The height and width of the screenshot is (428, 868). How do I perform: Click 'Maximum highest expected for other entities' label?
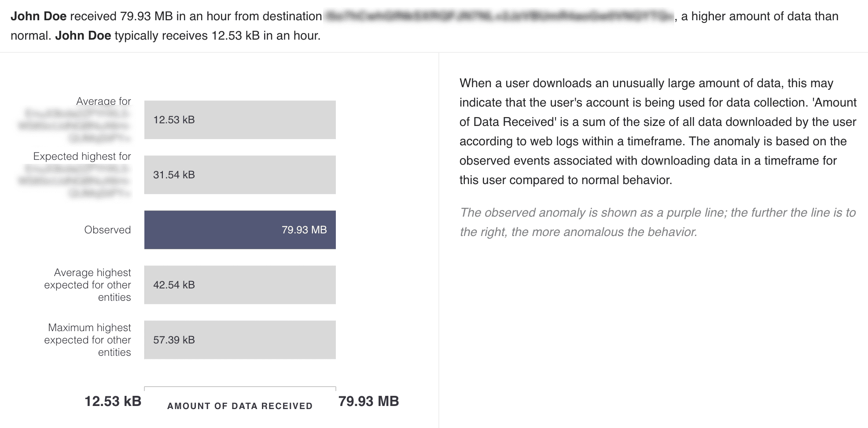(x=88, y=340)
